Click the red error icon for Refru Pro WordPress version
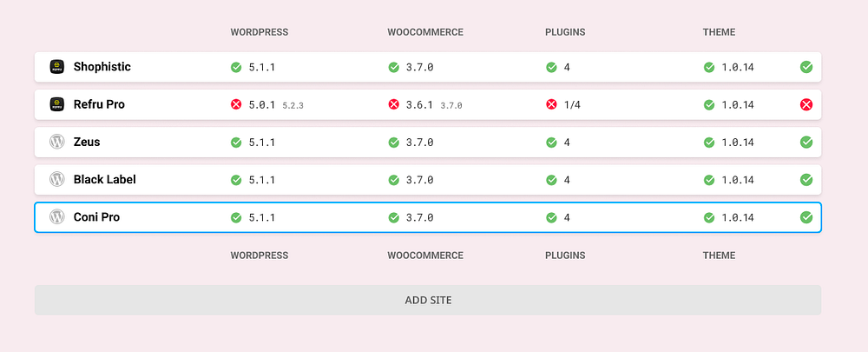The width and height of the screenshot is (868, 352). pos(236,104)
